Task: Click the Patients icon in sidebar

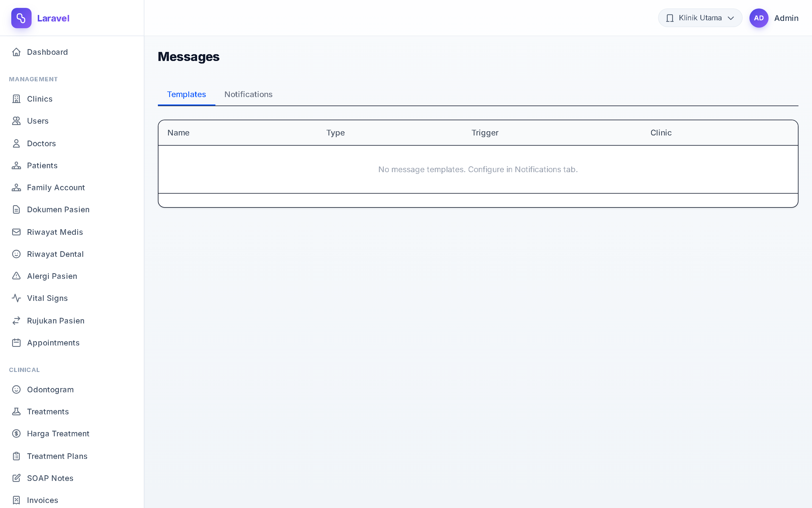Action: pyautogui.click(x=16, y=166)
